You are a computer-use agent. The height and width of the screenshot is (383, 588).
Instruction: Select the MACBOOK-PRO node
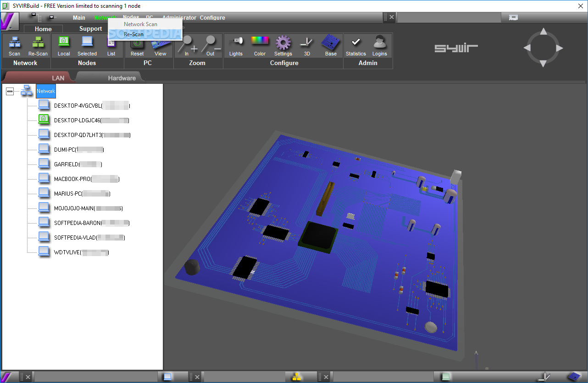coord(87,179)
